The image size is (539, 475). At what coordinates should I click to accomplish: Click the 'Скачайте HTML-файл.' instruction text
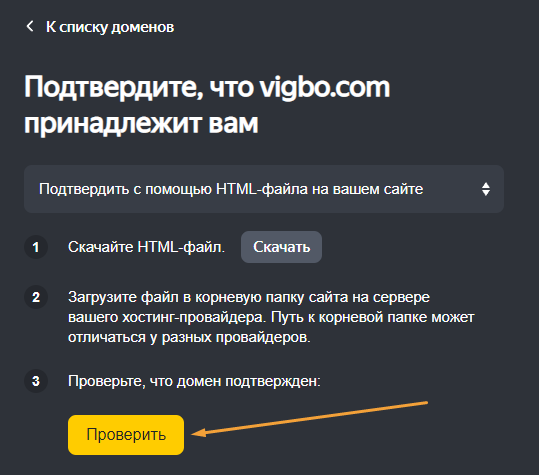tap(146, 247)
